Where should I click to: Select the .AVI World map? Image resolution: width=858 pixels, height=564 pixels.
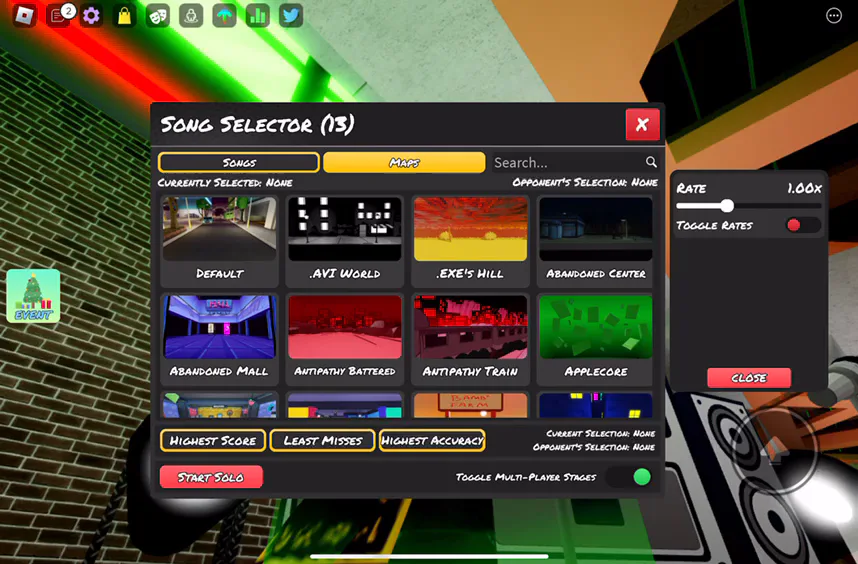pos(344,241)
